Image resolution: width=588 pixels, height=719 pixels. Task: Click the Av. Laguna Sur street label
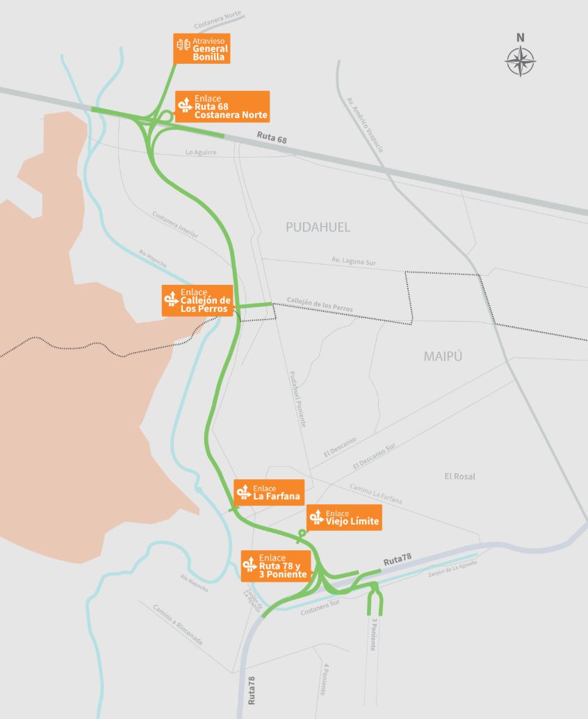[354, 261]
